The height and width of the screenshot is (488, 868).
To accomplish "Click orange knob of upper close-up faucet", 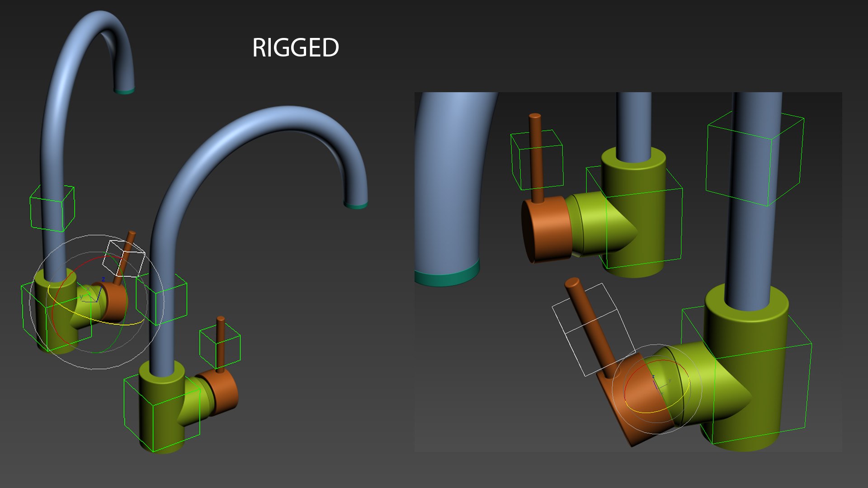I will point(546,230).
